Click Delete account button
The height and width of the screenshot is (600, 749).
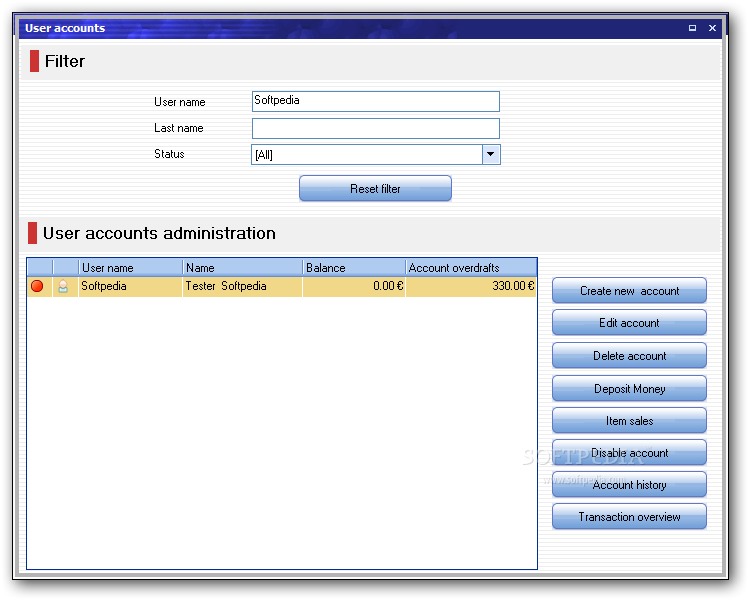point(629,355)
